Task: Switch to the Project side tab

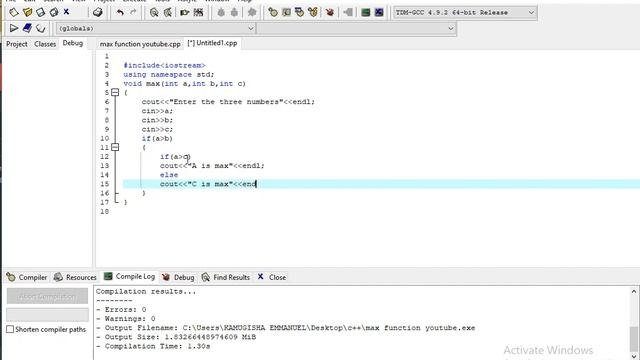Action: (x=17, y=44)
